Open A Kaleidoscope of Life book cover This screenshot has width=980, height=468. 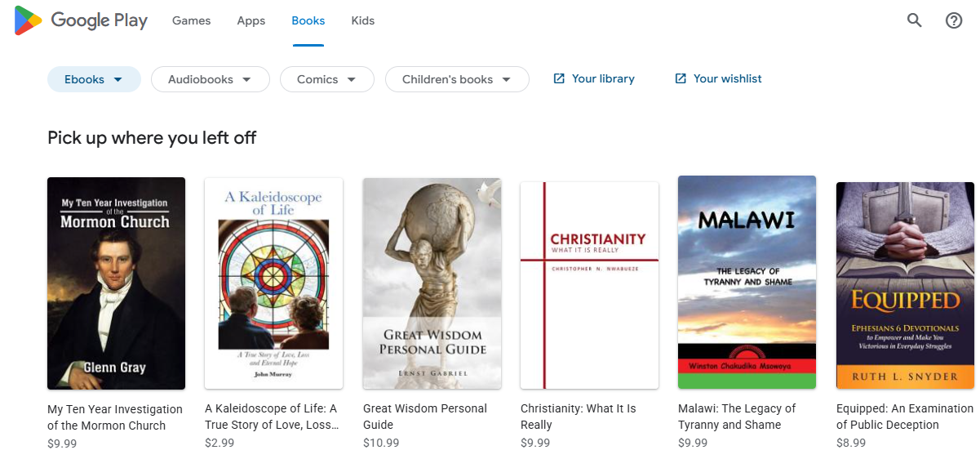click(273, 283)
